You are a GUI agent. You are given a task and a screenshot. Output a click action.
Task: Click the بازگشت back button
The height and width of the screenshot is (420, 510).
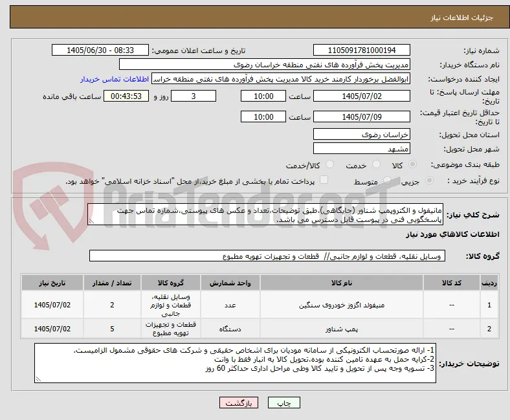[x=239, y=403]
